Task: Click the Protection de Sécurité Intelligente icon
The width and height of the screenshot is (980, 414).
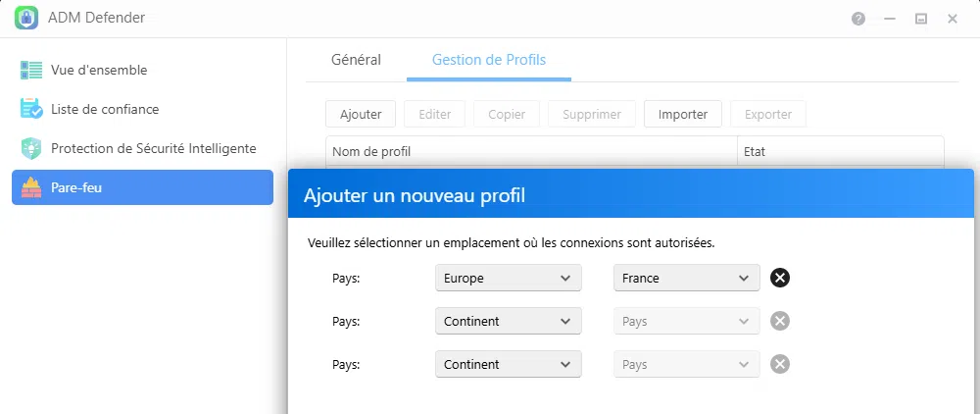Action: [x=31, y=148]
